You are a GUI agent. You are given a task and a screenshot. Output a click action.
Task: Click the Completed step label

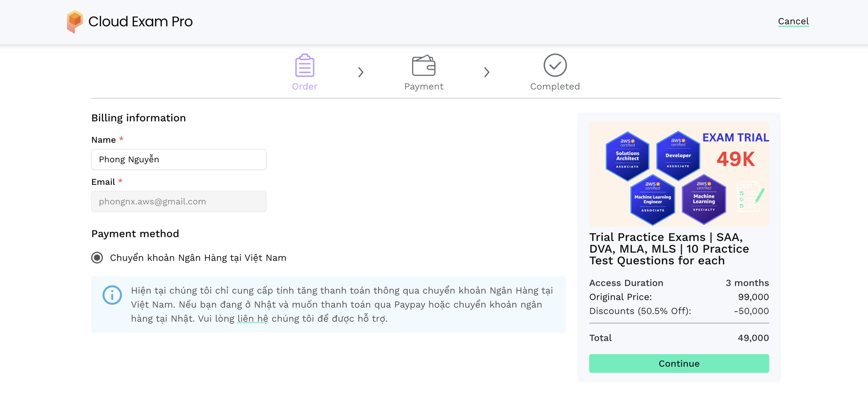pyautogui.click(x=555, y=87)
